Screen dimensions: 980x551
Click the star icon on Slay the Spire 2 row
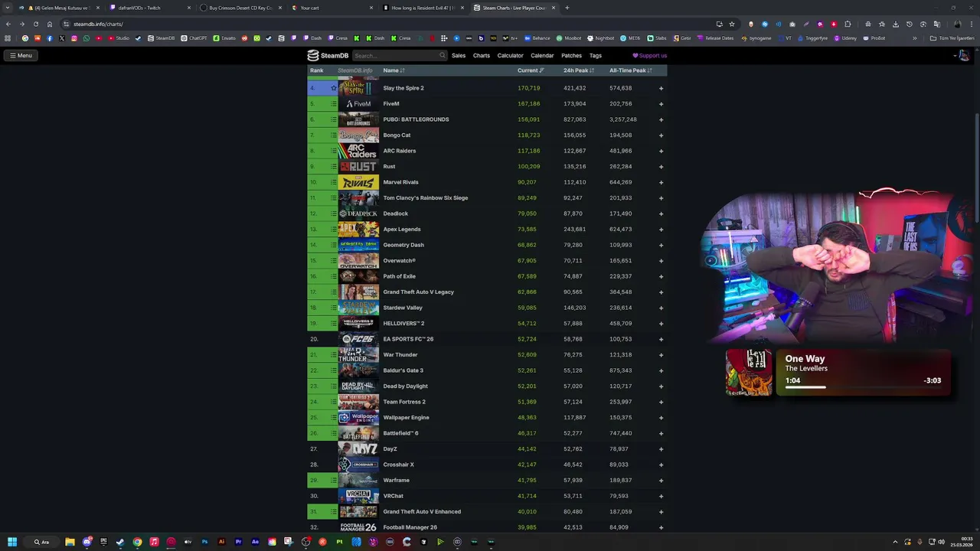333,88
